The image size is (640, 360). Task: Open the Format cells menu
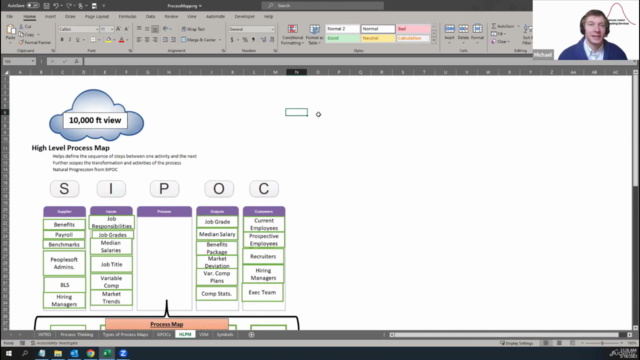click(477, 33)
